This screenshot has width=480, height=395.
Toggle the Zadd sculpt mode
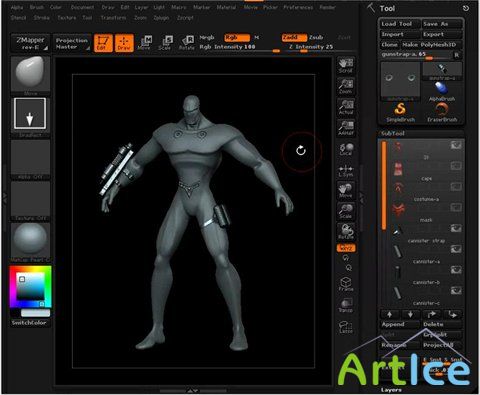(x=294, y=37)
